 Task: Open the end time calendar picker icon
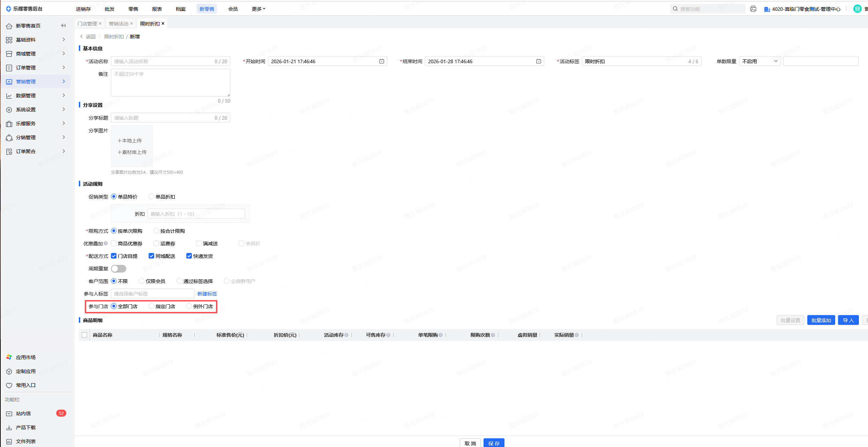(x=539, y=61)
